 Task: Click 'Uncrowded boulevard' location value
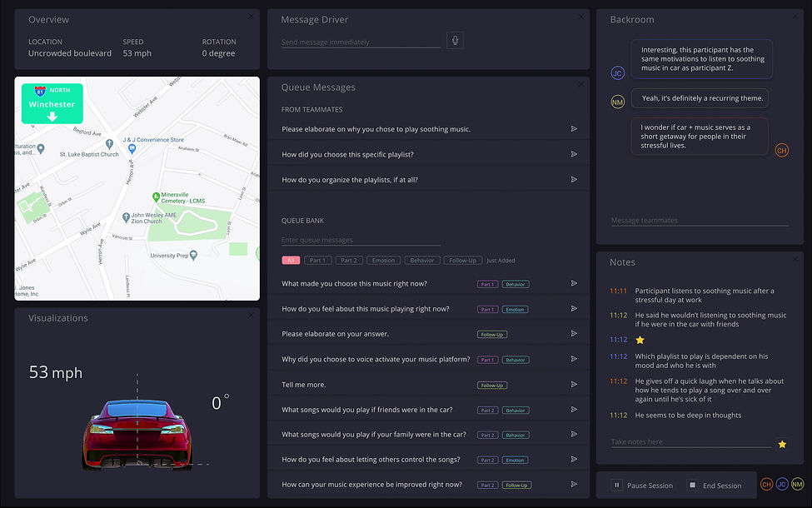coord(70,53)
